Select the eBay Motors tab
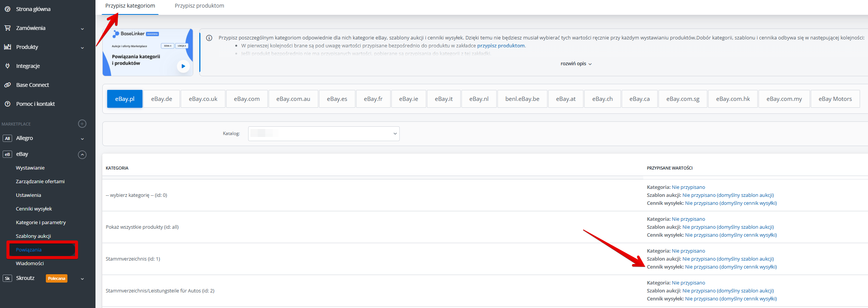The image size is (868, 308). click(x=835, y=99)
